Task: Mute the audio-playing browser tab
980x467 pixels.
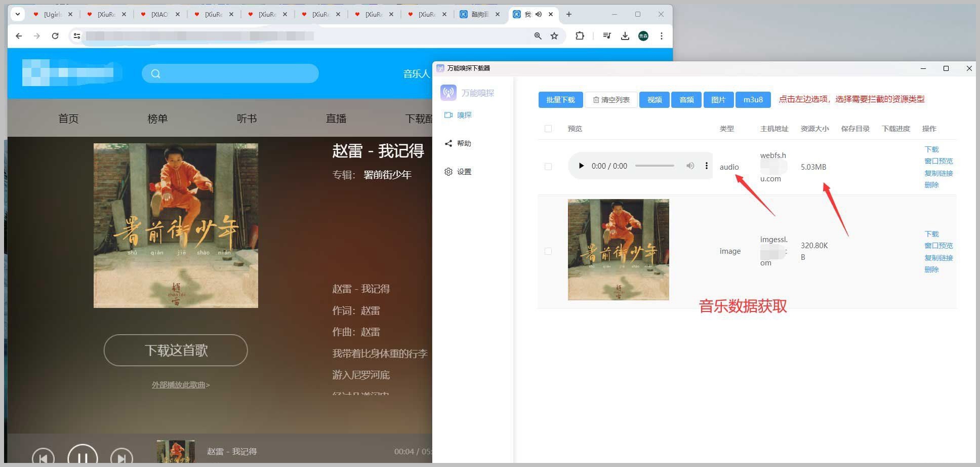Action: point(539,14)
